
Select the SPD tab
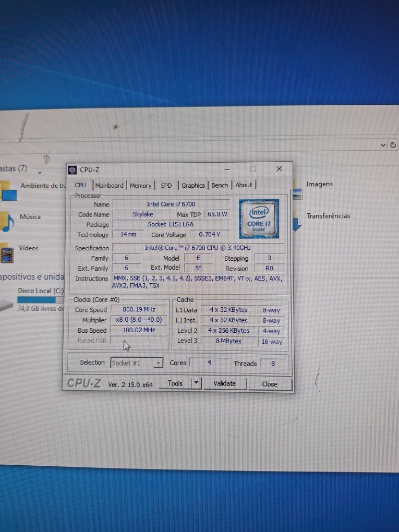166,186
